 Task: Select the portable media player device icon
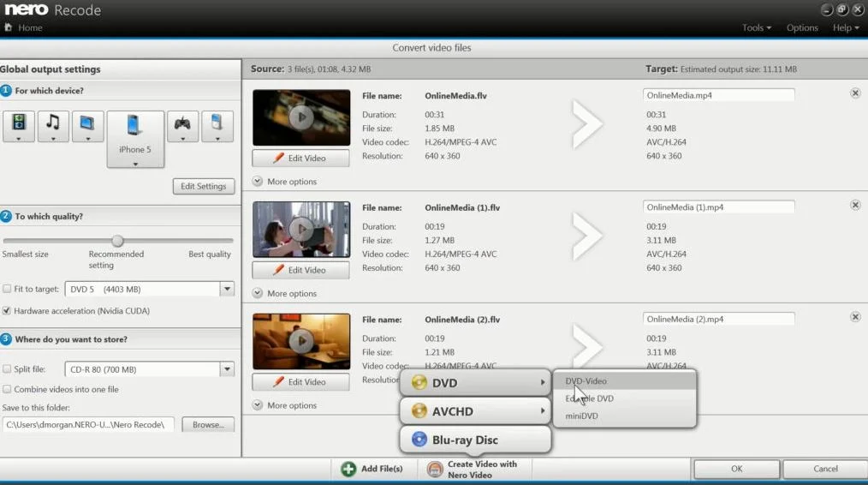(x=217, y=123)
